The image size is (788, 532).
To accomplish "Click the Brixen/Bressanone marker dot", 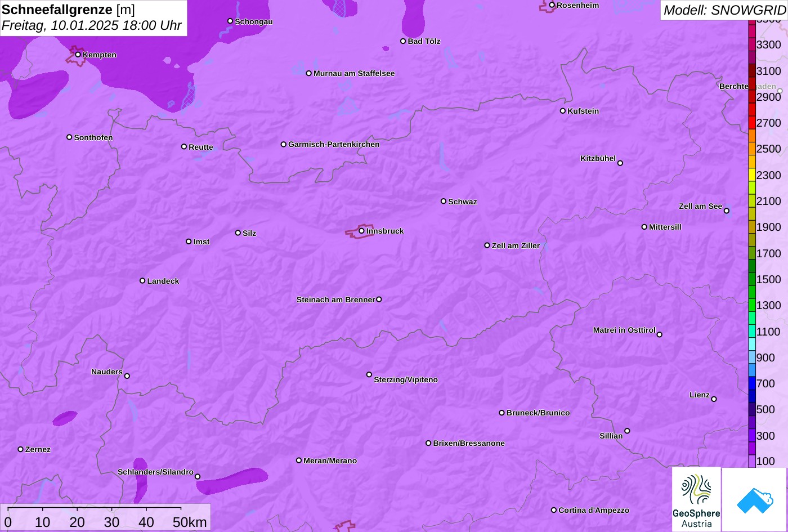I will [x=428, y=443].
